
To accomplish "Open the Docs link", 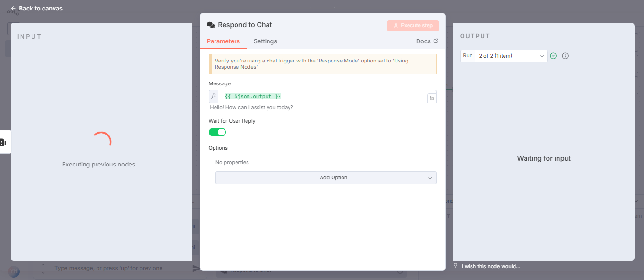I will [x=423, y=41].
